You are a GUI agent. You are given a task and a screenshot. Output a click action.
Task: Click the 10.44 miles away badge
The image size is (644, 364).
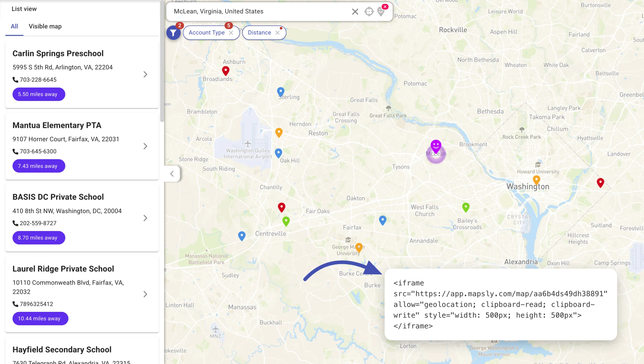(40, 318)
